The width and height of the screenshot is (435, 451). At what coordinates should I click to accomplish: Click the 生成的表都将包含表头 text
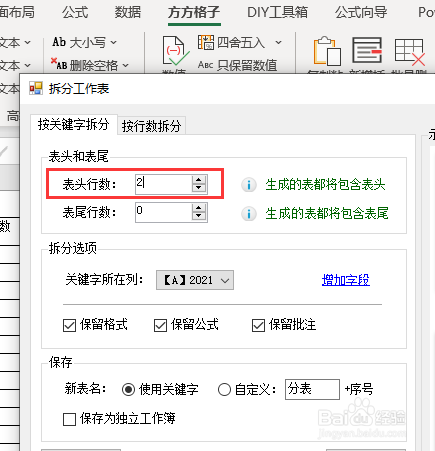325,185
